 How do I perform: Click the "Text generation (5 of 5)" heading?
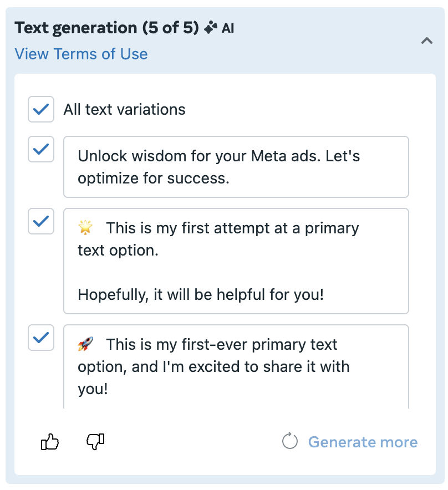pos(106,28)
